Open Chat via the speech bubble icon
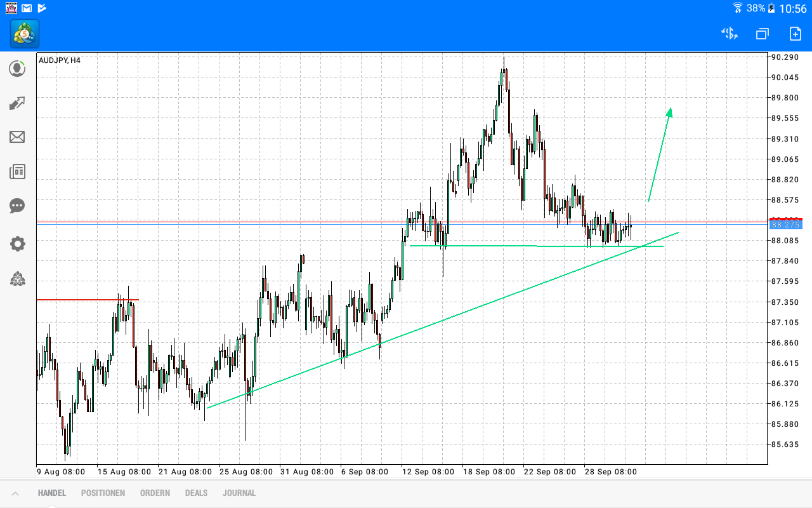The height and width of the screenshot is (508, 812). click(17, 206)
